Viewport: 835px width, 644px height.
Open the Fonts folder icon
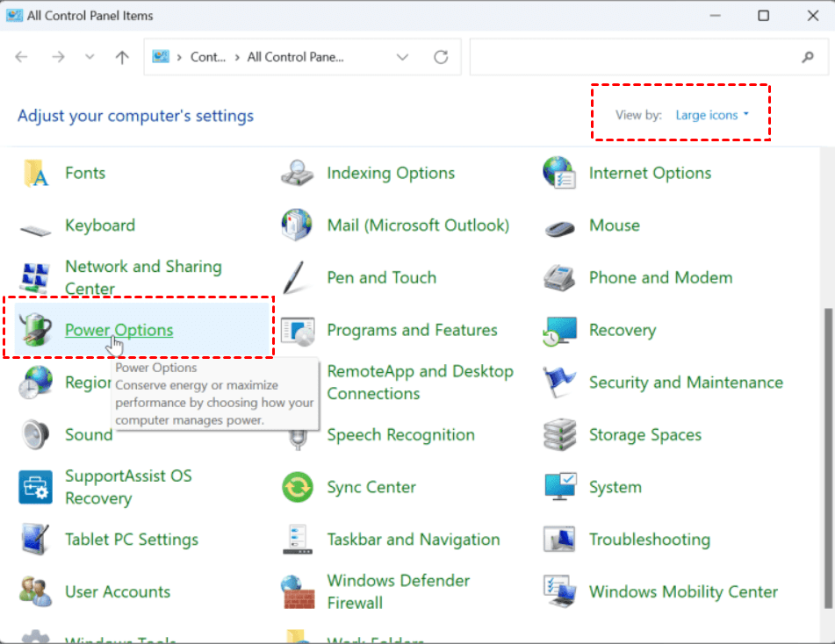35,173
